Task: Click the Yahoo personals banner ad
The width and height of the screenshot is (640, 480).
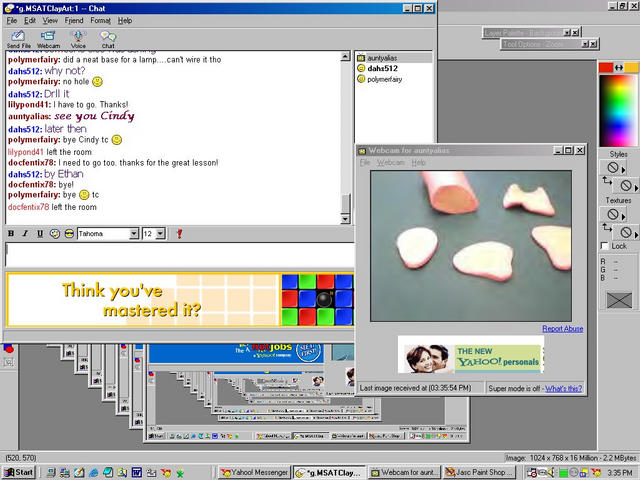Action: [x=471, y=354]
